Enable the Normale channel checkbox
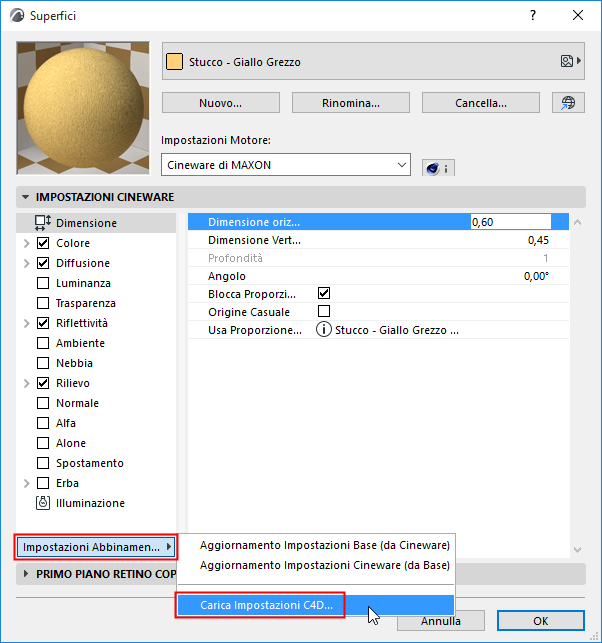This screenshot has width=602, height=643. [x=43, y=403]
